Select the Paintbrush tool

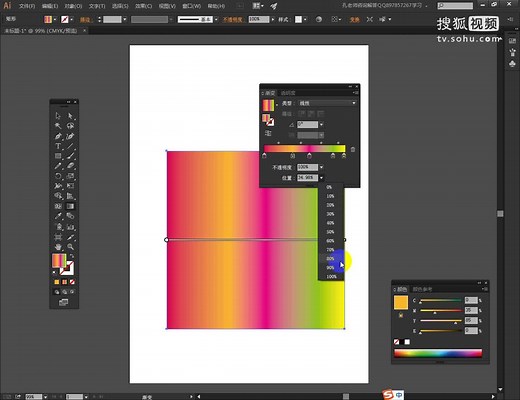pyautogui.click(x=70, y=156)
